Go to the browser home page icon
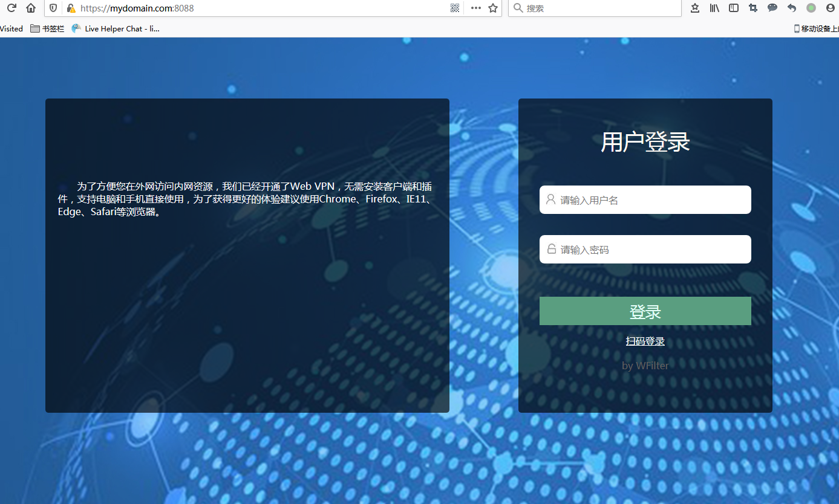This screenshot has width=839, height=504. click(31, 8)
